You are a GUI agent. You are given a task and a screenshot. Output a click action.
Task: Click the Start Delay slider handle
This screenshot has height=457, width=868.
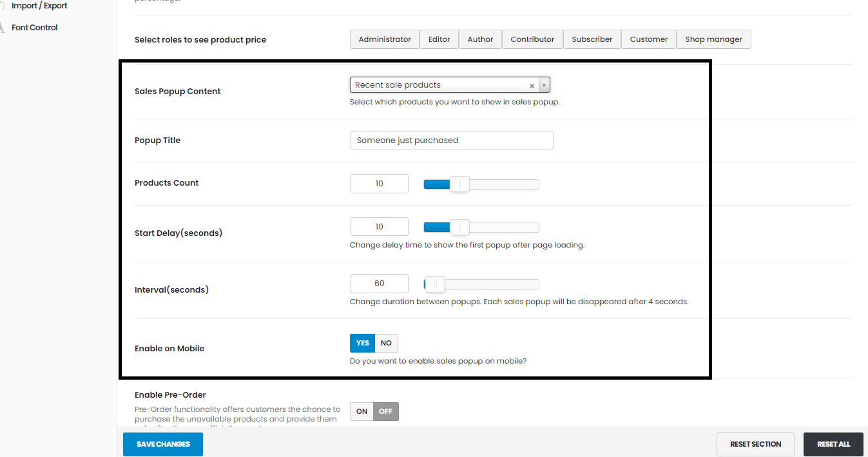click(459, 228)
